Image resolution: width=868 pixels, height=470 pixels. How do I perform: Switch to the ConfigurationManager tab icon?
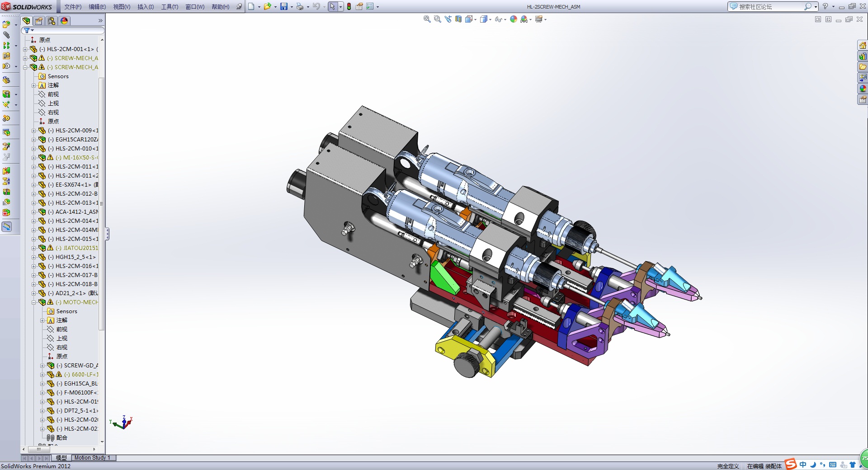pos(52,21)
